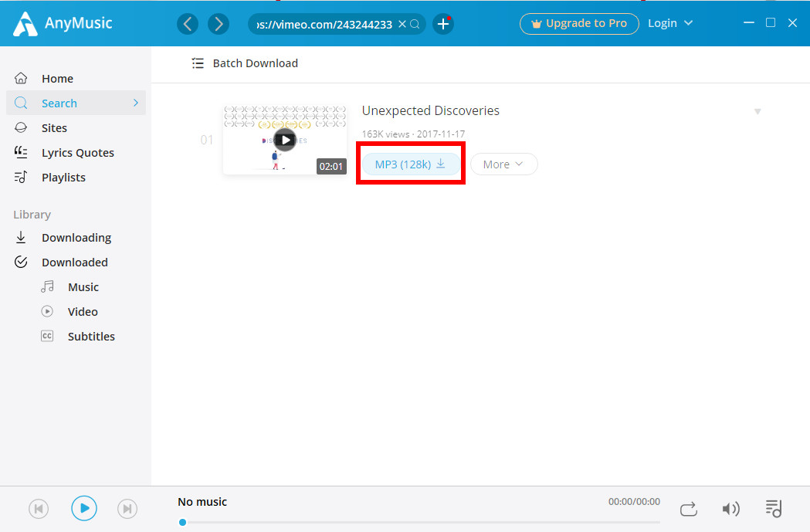Click the Batch Download list icon

point(198,63)
